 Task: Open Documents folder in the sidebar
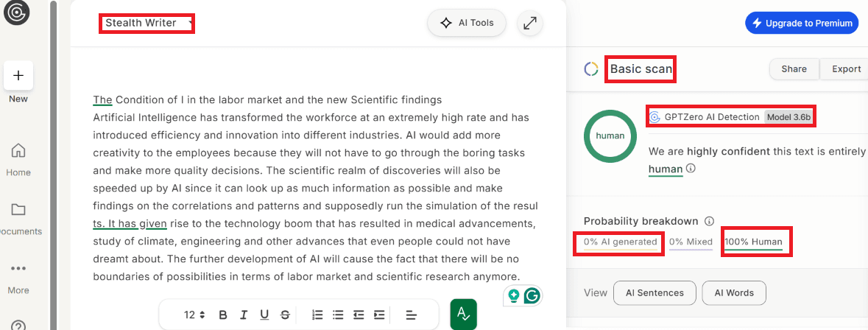[x=18, y=219]
